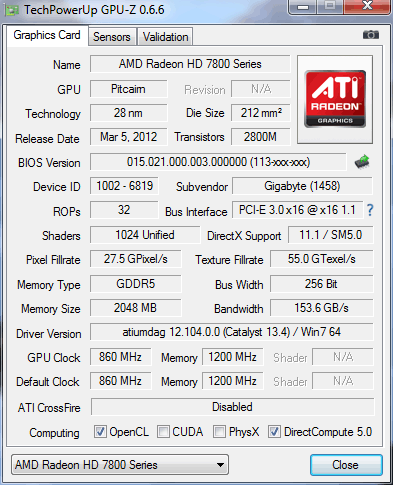393x485 pixels.
Task: Toggle the PhysX checkbox
Action: tap(219, 432)
